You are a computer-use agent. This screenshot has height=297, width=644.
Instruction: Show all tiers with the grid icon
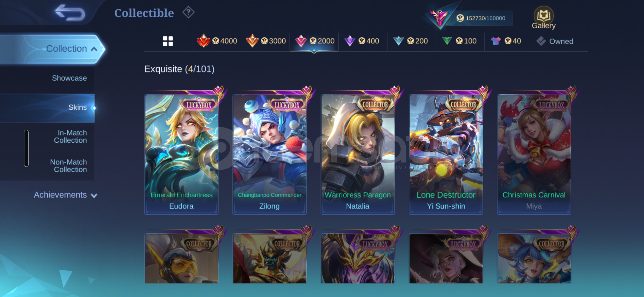click(168, 41)
